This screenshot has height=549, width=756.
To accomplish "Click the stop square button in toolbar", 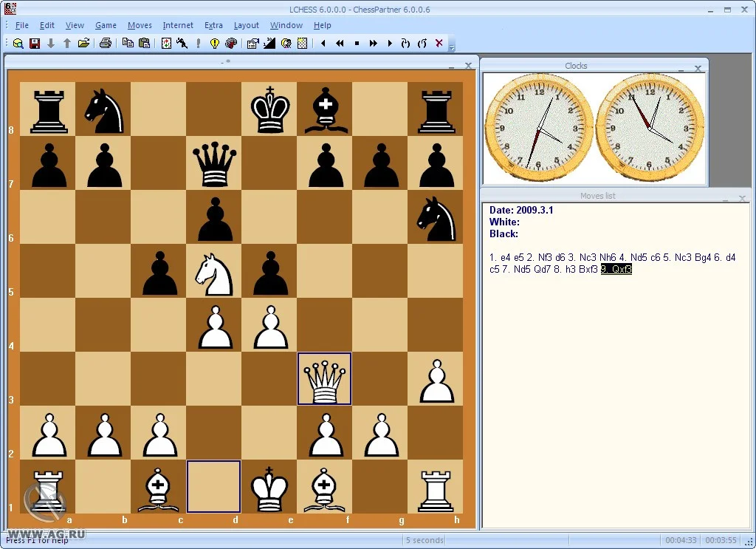I will [x=357, y=44].
